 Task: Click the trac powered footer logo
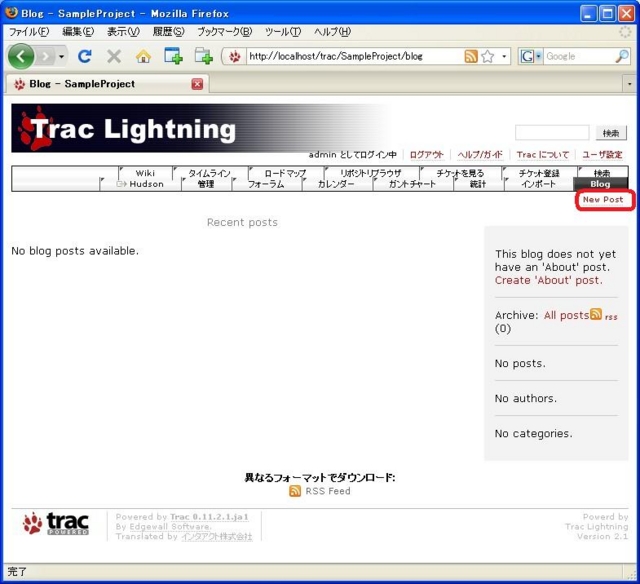(56, 523)
